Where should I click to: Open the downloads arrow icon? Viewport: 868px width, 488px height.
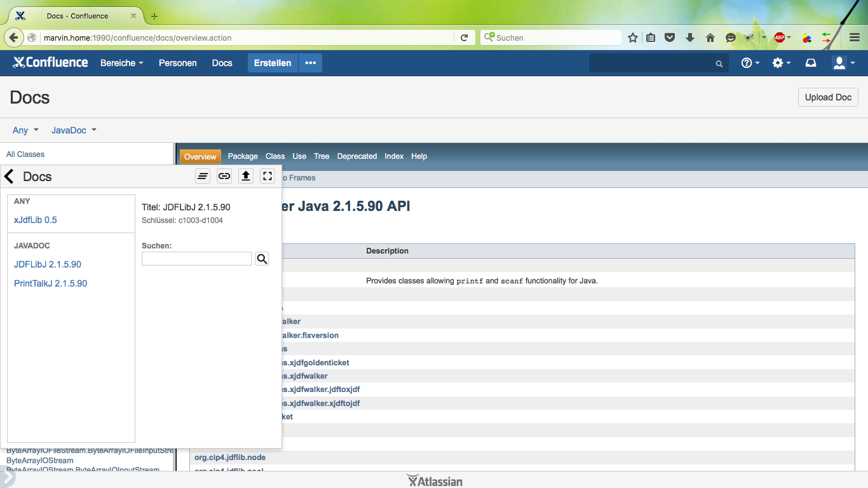click(x=690, y=37)
